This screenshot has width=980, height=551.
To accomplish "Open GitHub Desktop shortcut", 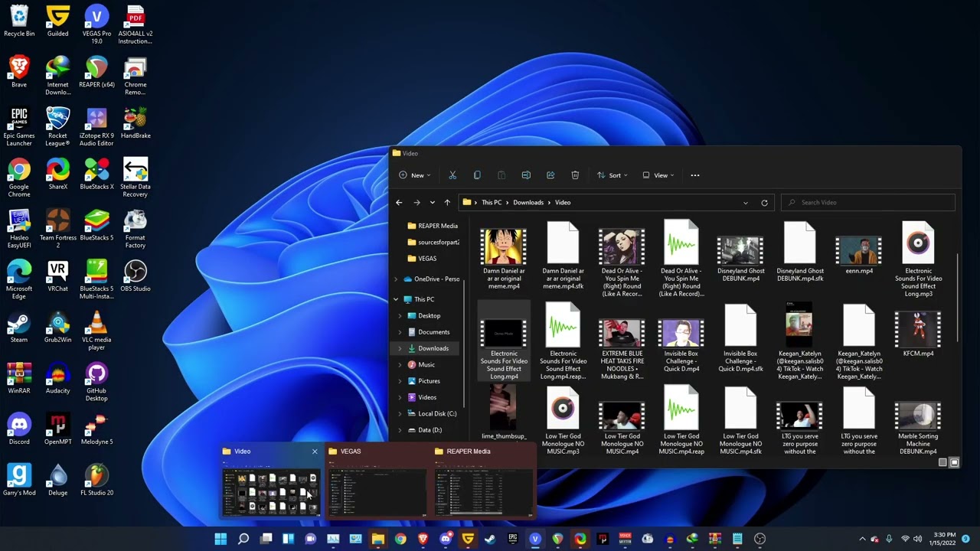I will point(96,382).
